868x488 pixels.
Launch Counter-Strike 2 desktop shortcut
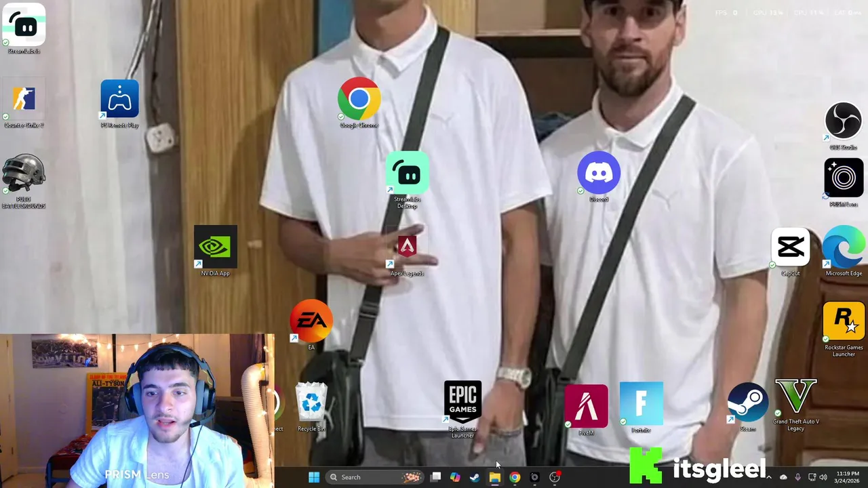(24, 103)
